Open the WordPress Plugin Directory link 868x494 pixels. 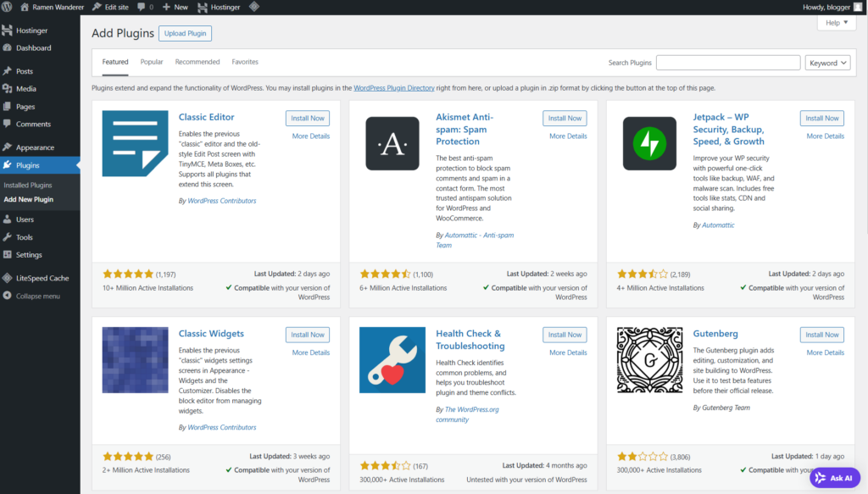point(393,87)
